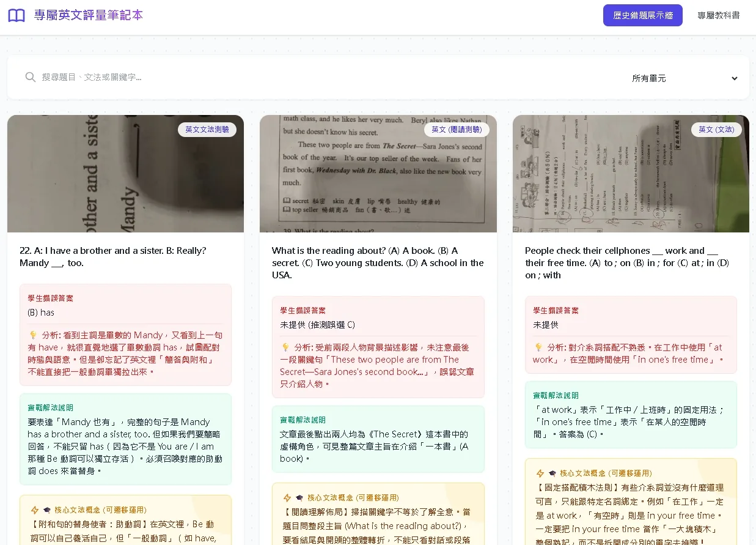This screenshot has height=545, width=756.
Task: Click the graduation cap icon in the reading card
Action: tap(299, 498)
